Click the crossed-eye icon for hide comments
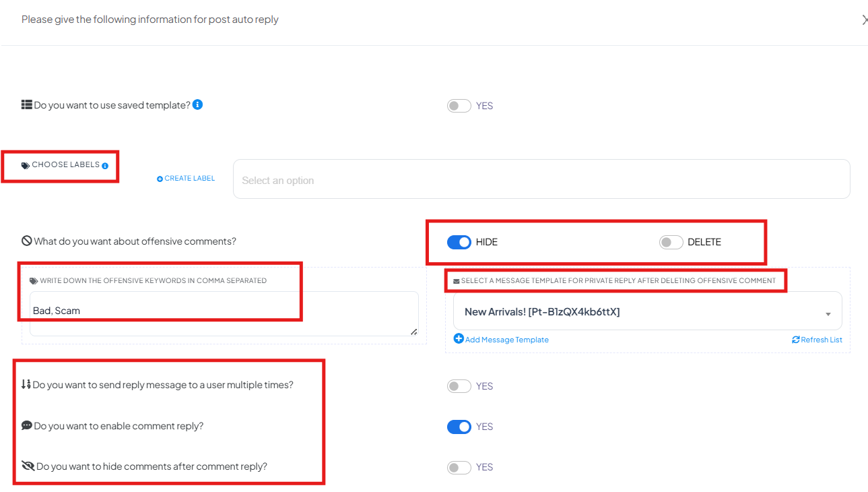The width and height of the screenshot is (868, 492). [x=28, y=466]
